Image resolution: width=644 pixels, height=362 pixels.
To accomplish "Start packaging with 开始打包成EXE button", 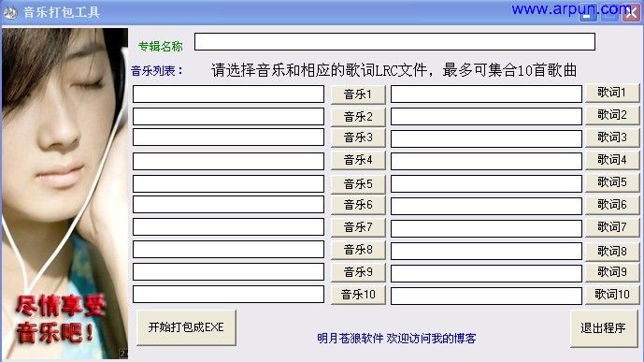I will 186,327.
